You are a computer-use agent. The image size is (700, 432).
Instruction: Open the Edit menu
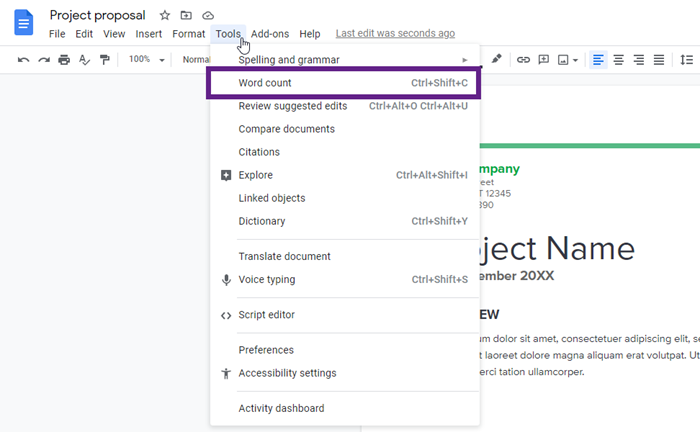pyautogui.click(x=84, y=34)
